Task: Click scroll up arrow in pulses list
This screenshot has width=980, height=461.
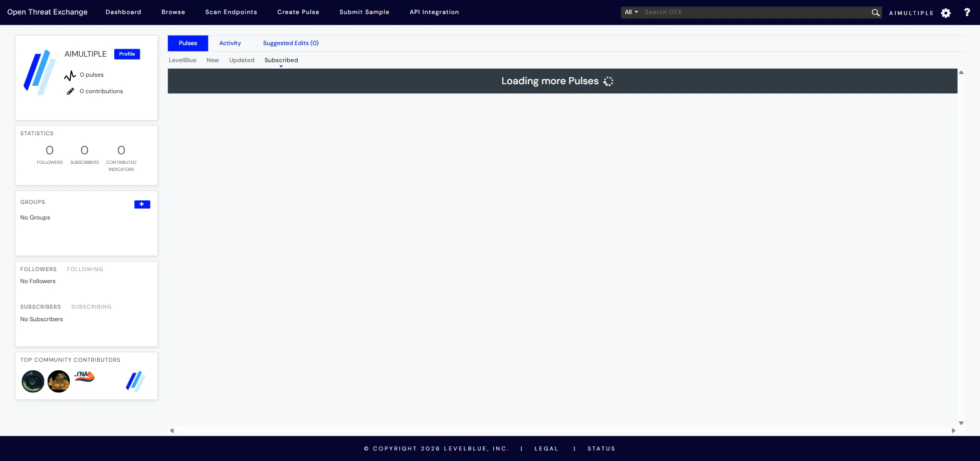Action: pos(961,73)
